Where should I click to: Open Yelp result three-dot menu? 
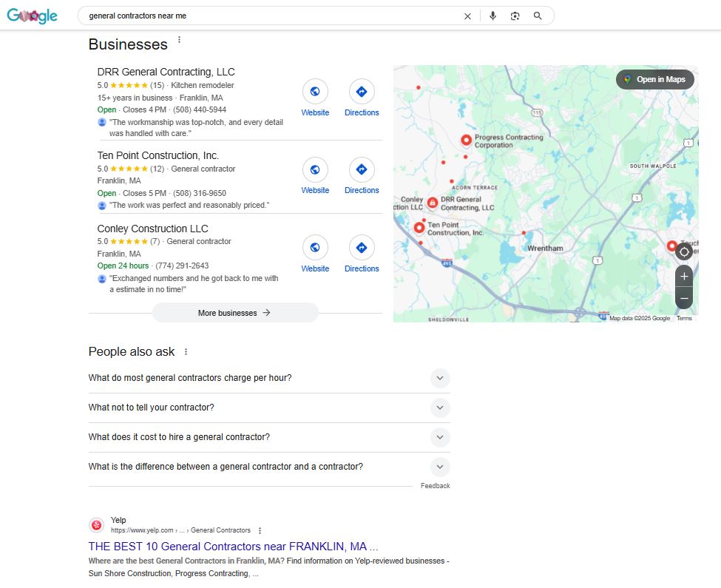tap(260, 530)
